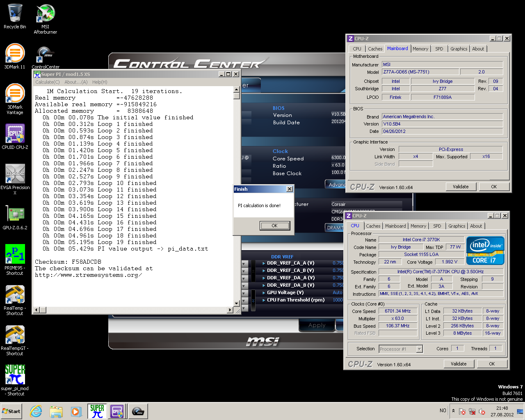Open the gray dropdown on the GPU Voltage row
This screenshot has width=525, height=420.
[x=245, y=293]
